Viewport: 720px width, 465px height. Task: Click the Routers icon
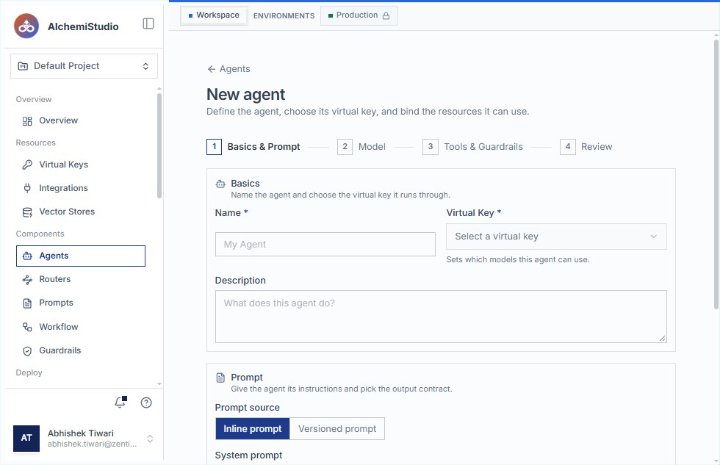click(x=27, y=279)
